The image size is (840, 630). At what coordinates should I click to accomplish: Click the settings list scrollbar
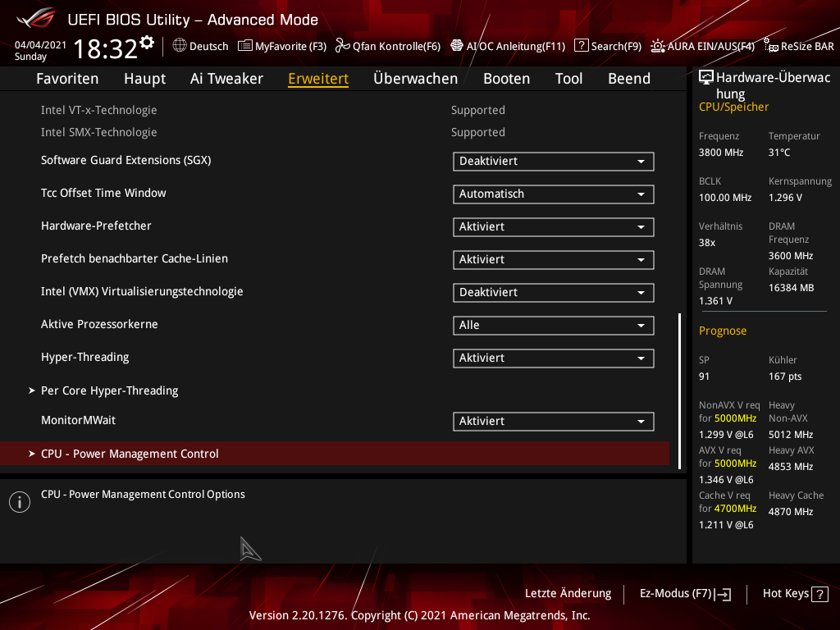pos(680,391)
